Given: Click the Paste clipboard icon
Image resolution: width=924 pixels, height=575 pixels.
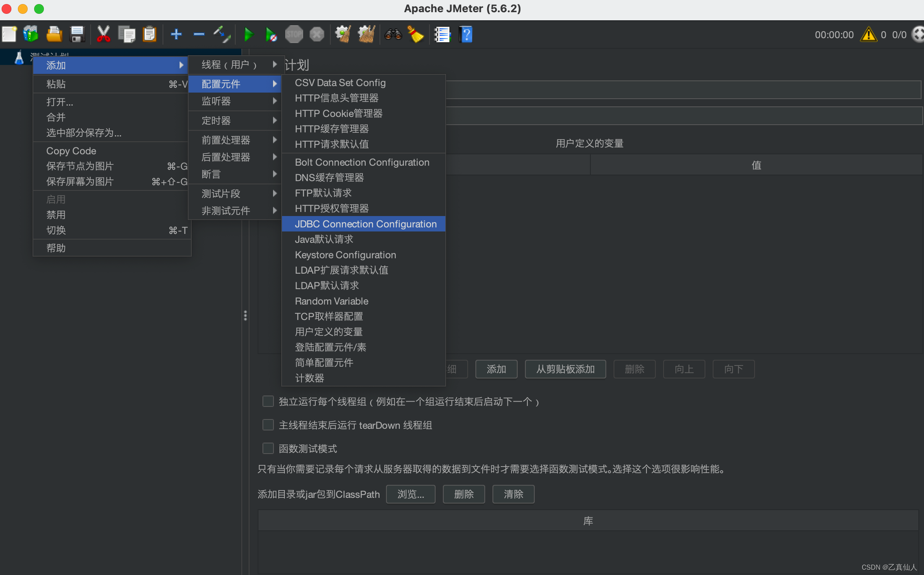Looking at the screenshot, I should (150, 35).
